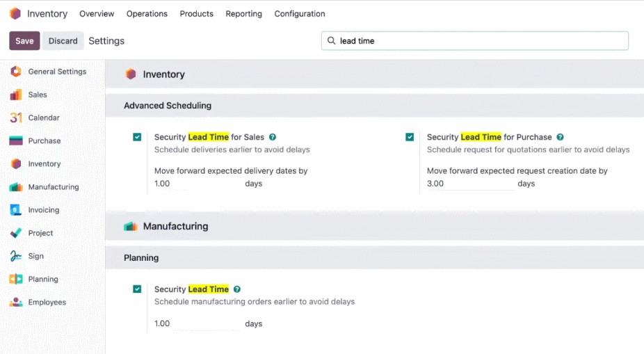The width and height of the screenshot is (644, 354).
Task: Open the Operations menu
Action: tap(147, 13)
